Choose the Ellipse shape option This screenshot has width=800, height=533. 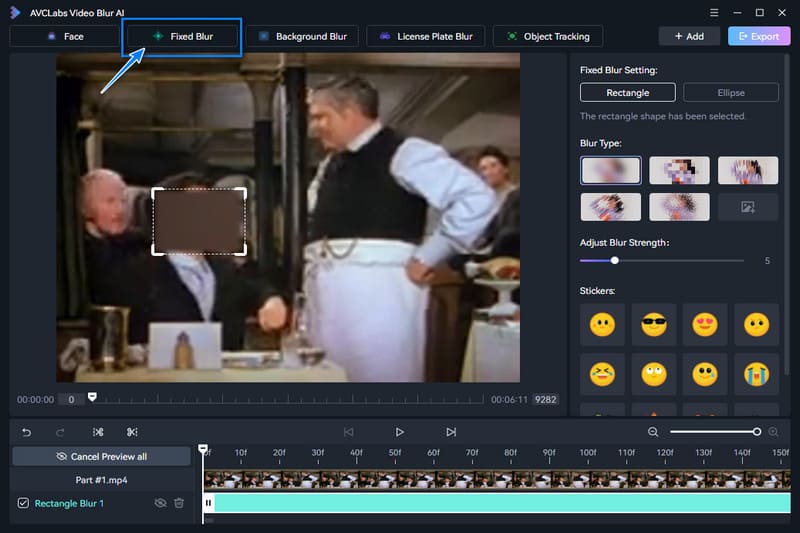click(731, 92)
